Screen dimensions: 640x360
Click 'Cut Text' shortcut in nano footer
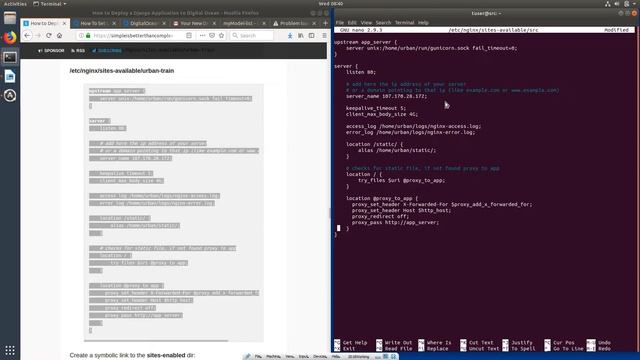click(x=477, y=343)
